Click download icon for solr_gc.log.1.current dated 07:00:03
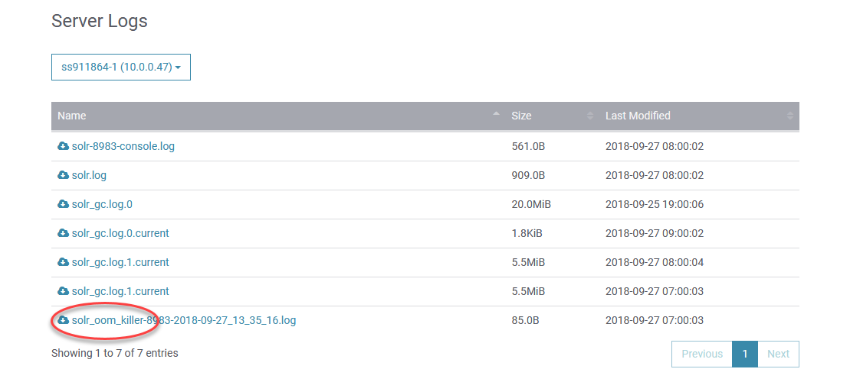The image size is (852, 391). click(63, 291)
